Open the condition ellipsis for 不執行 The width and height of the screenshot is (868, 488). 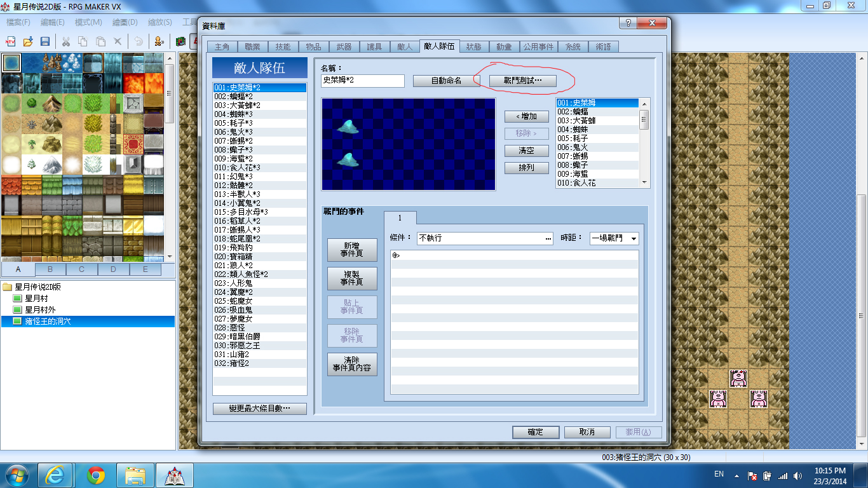548,238
